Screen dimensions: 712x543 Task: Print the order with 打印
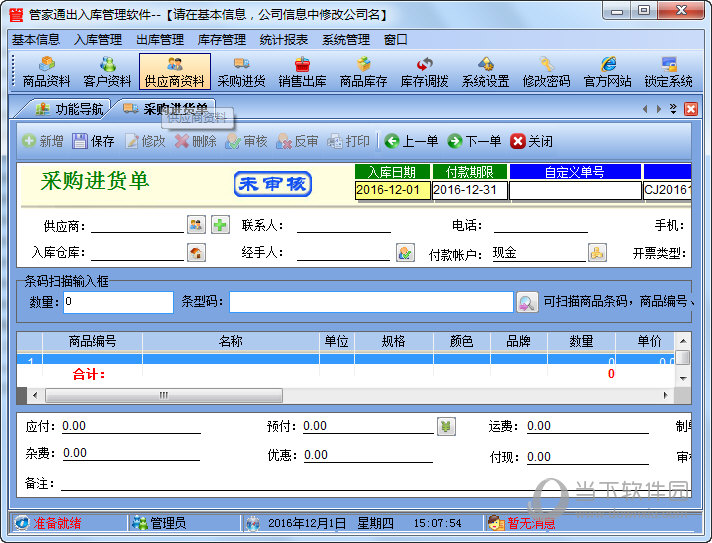click(x=348, y=141)
